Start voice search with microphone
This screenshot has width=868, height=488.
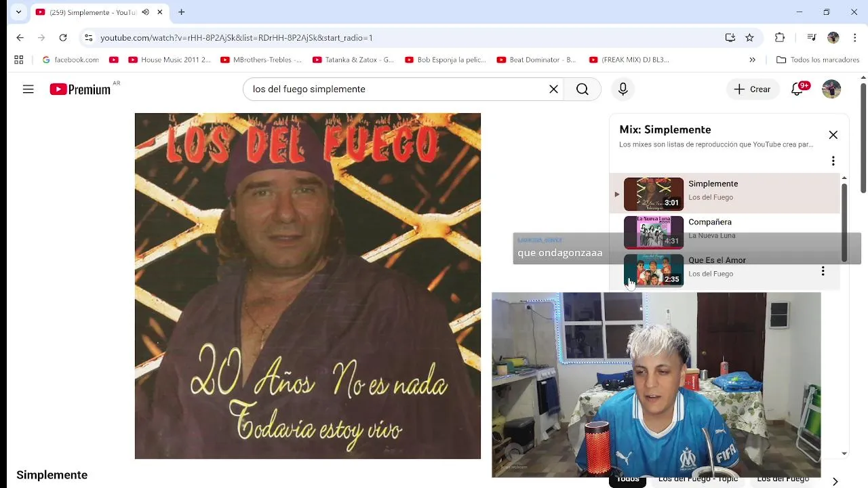tap(623, 89)
